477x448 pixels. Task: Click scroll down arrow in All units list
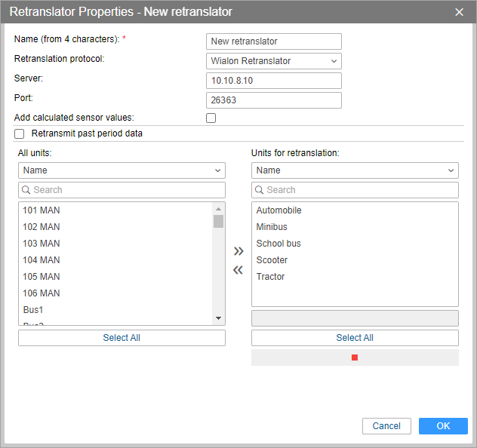pos(218,318)
